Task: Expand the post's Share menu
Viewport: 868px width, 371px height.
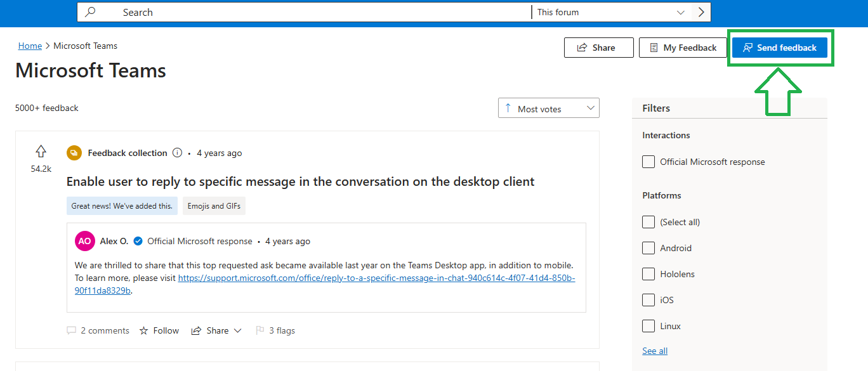Action: 216,330
